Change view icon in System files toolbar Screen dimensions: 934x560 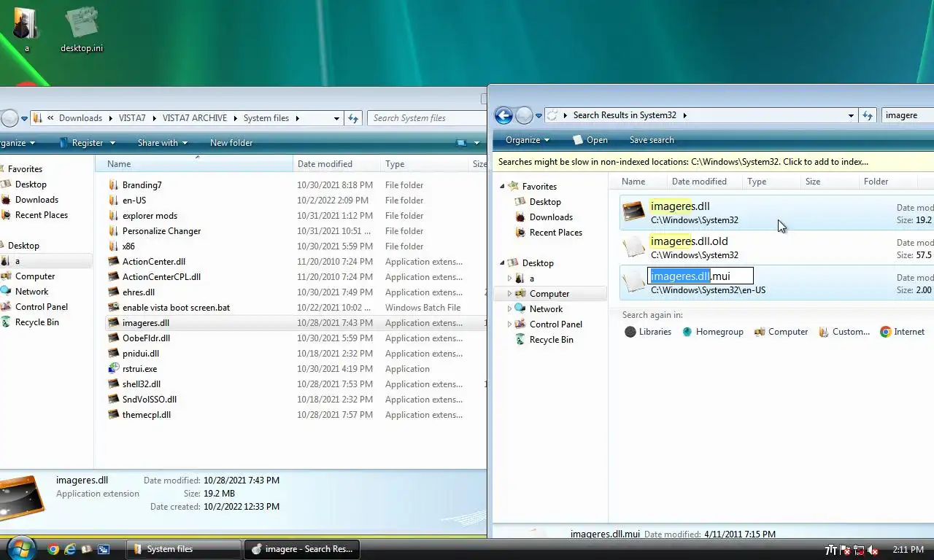461,143
